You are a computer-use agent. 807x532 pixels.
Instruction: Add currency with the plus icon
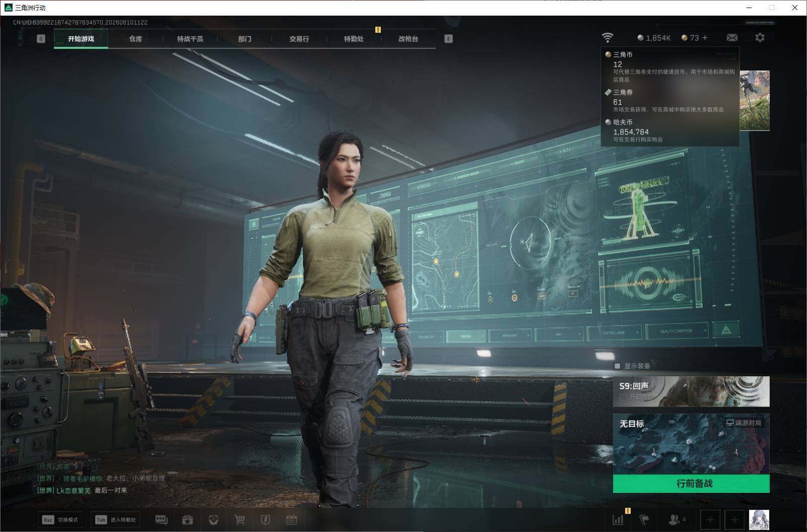pyautogui.click(x=705, y=38)
